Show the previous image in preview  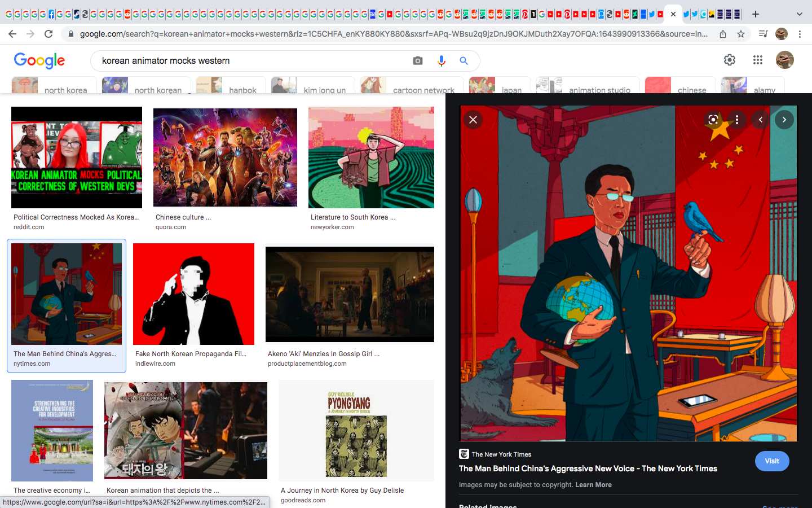click(761, 120)
